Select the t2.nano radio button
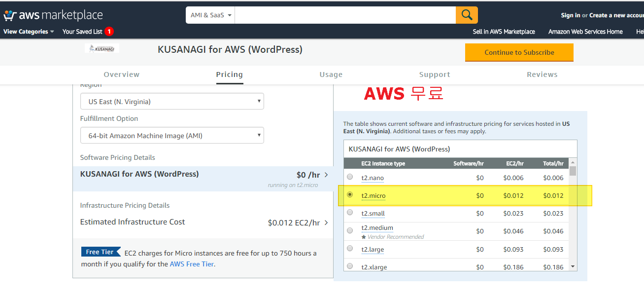The height and width of the screenshot is (298, 644). click(x=350, y=177)
